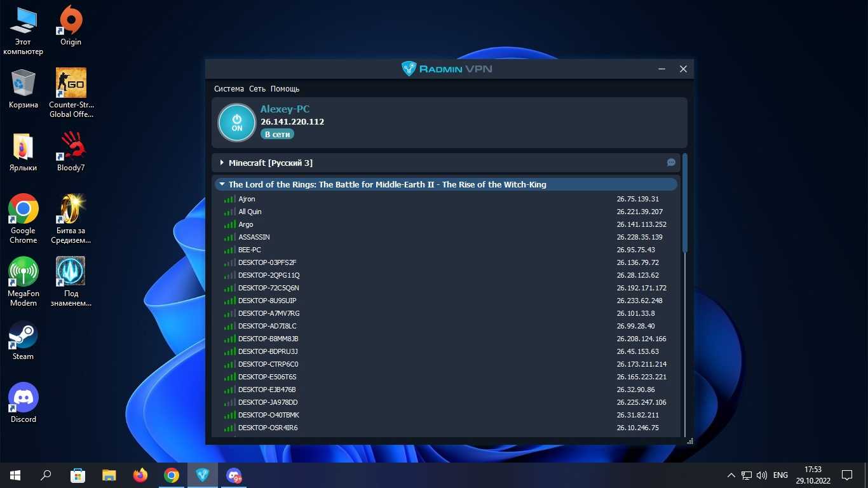Select Bloody7 desktop shortcut
868x488 pixels.
pyautogui.click(x=71, y=152)
